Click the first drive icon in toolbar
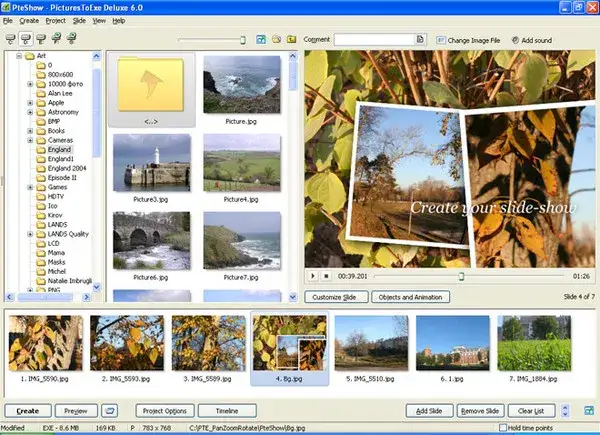Image resolution: width=600 pixels, height=435 pixels. pos(10,39)
